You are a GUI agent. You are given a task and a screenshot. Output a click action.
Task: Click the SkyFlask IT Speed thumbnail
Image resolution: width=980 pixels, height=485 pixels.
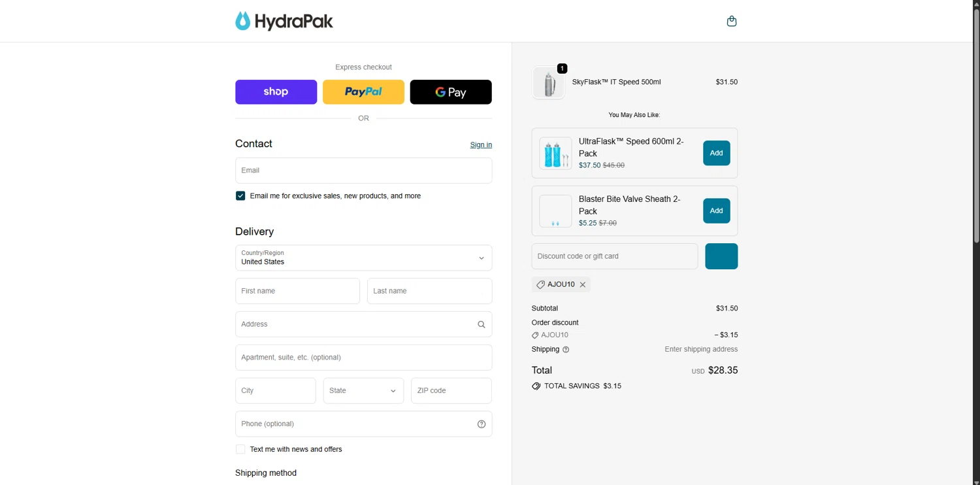tap(548, 83)
